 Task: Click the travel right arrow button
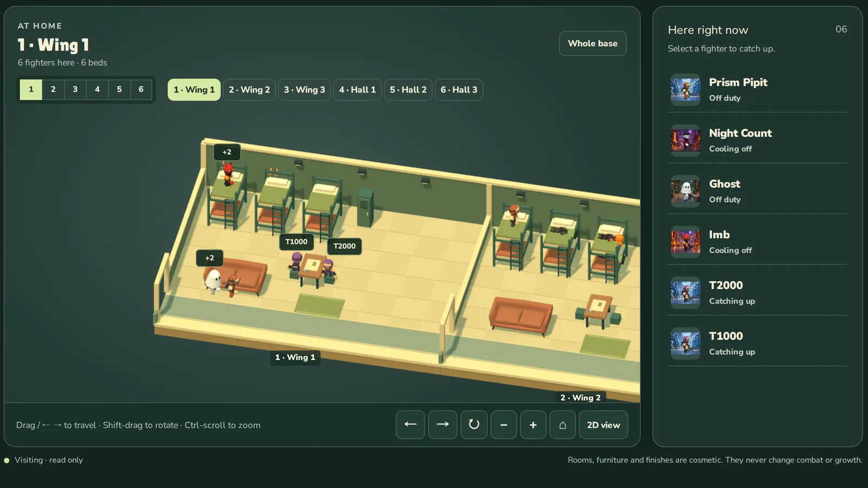(x=443, y=425)
